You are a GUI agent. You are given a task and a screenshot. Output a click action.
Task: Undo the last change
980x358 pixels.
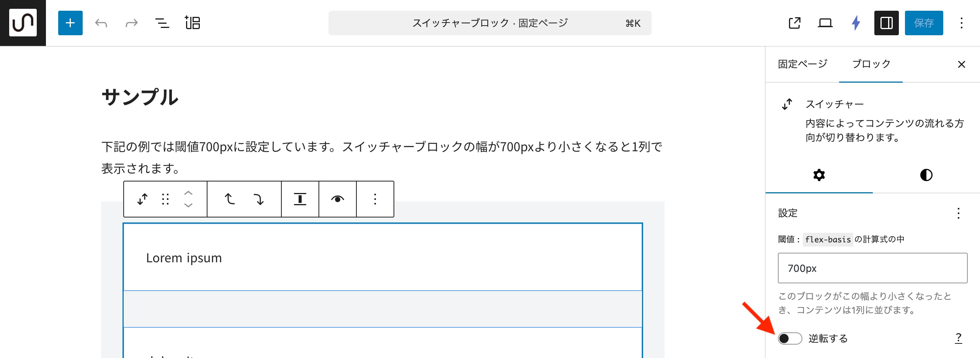[x=101, y=23]
